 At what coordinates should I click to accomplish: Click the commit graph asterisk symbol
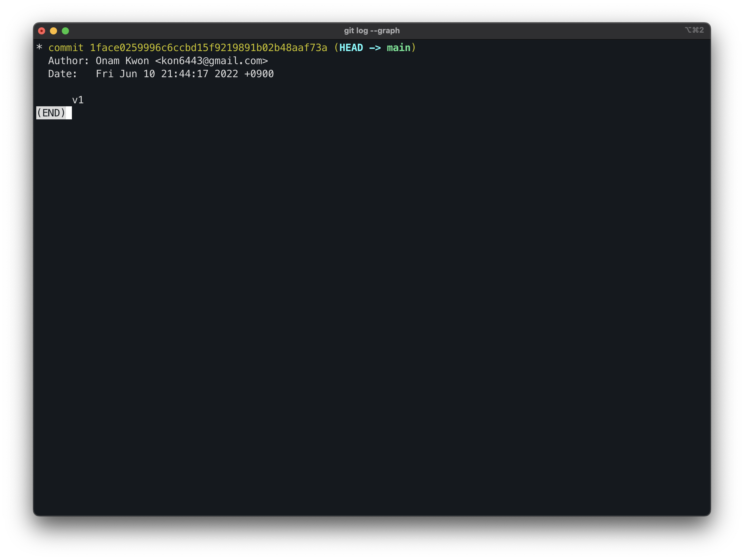39,48
